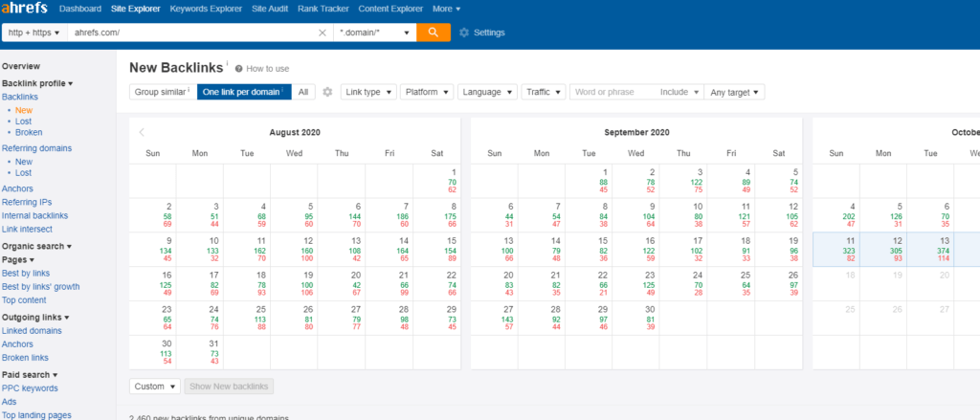Select August 31, 2020 in the calendar

200,352
